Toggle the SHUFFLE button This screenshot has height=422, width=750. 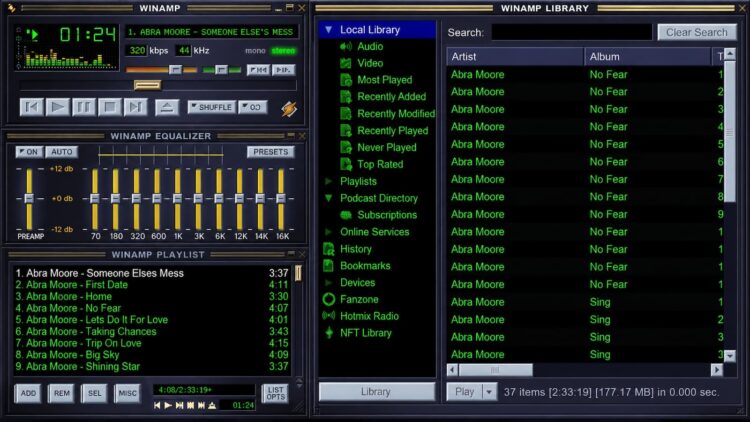point(211,107)
